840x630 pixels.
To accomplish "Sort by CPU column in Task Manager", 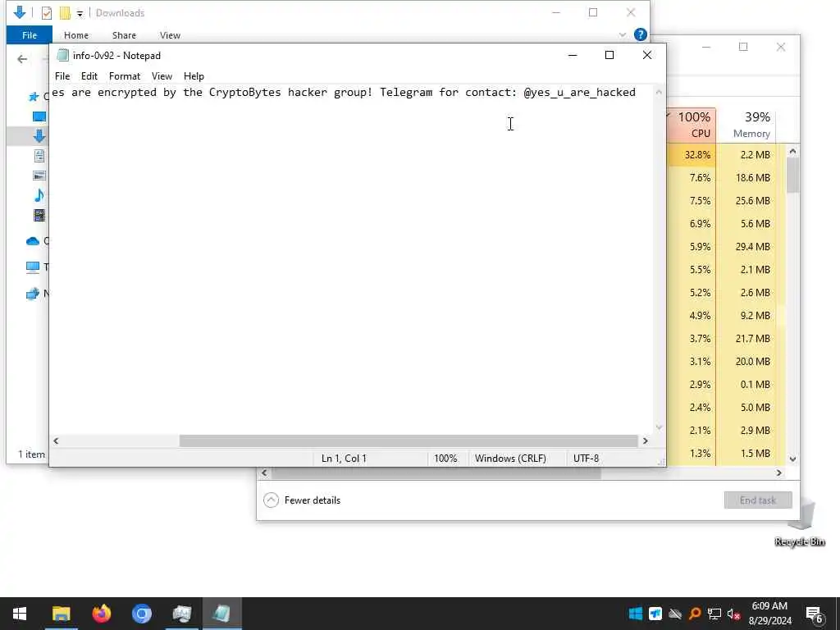I will pos(692,125).
